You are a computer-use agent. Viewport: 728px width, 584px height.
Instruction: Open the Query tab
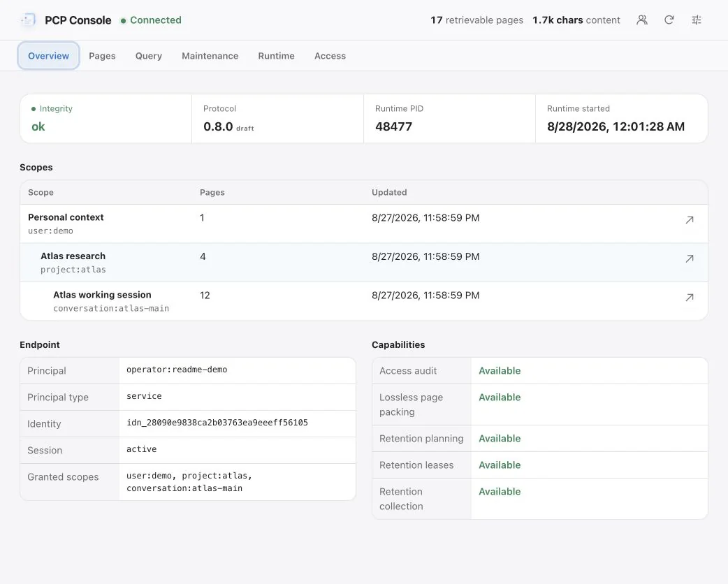click(149, 56)
